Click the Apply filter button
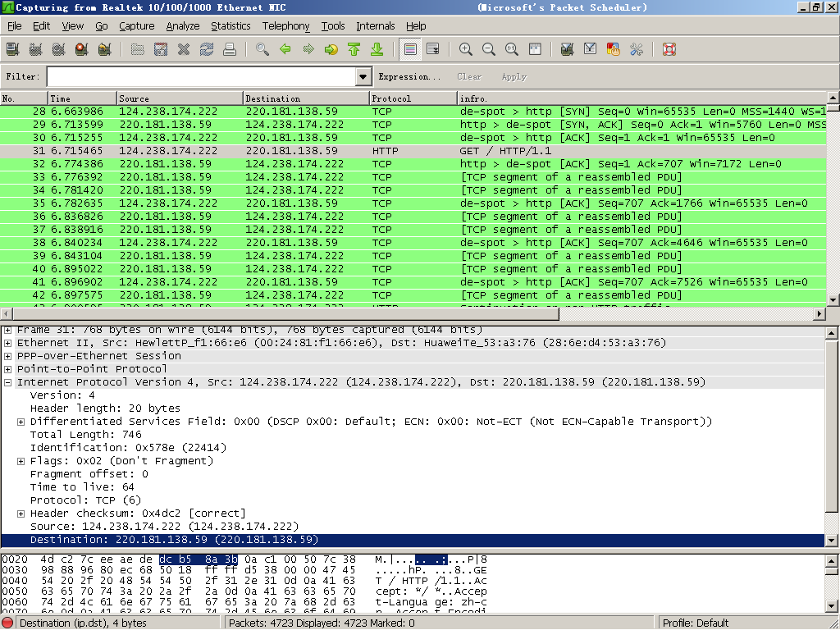Viewport: 840px width, 630px height. click(514, 76)
